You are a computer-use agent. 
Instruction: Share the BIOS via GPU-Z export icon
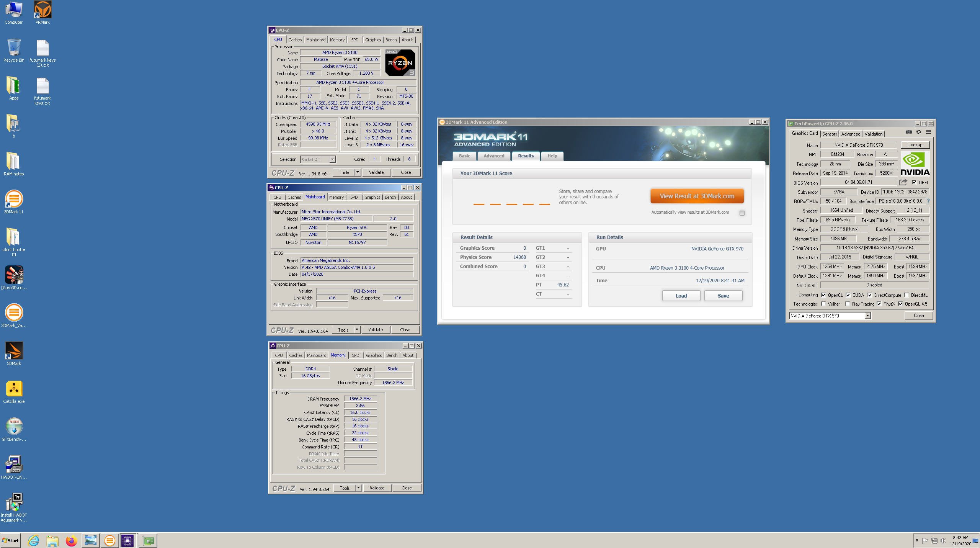click(903, 183)
